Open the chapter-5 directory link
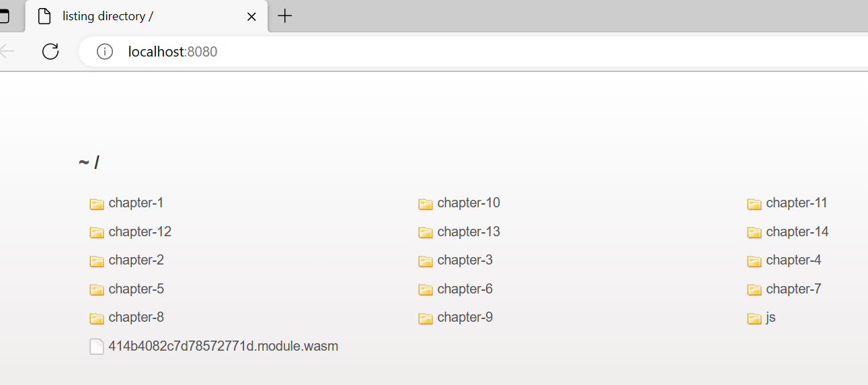 [136, 289]
